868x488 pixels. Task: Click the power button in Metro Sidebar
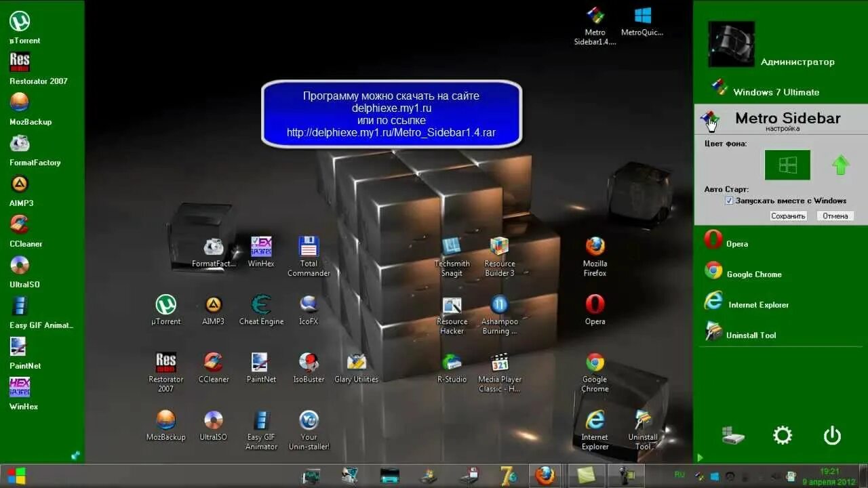pyautogui.click(x=832, y=435)
